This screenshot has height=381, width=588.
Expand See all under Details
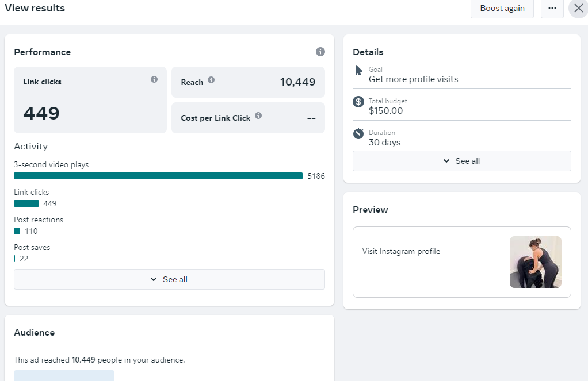[461, 161]
